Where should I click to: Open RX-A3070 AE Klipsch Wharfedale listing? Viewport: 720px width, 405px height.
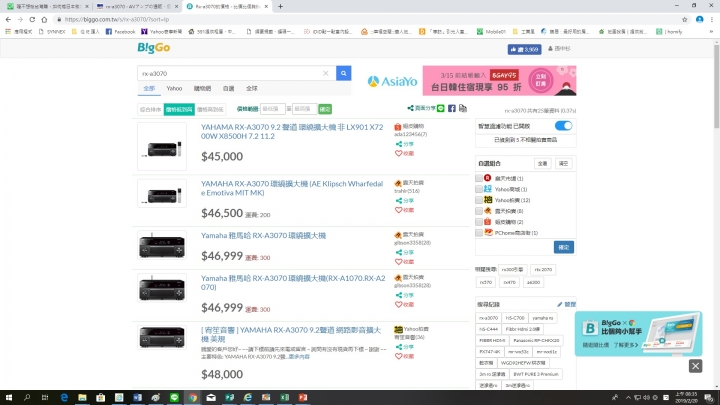click(x=292, y=188)
